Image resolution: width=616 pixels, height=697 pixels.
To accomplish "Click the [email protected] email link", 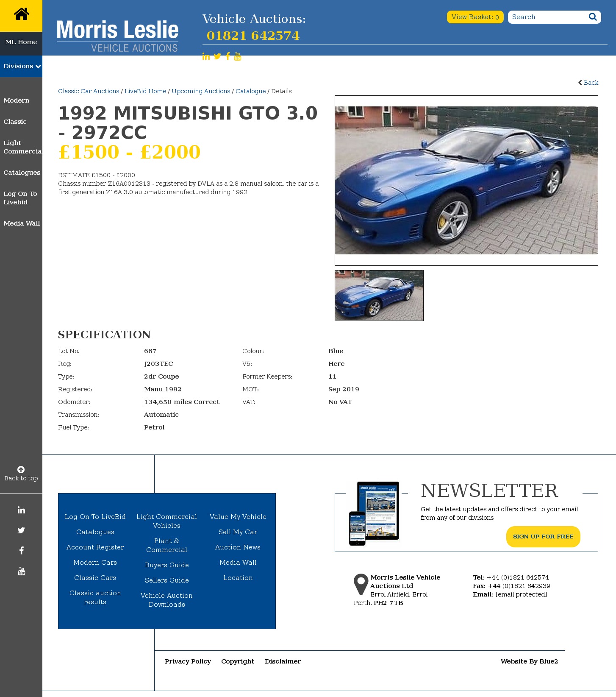I will coord(521,594).
